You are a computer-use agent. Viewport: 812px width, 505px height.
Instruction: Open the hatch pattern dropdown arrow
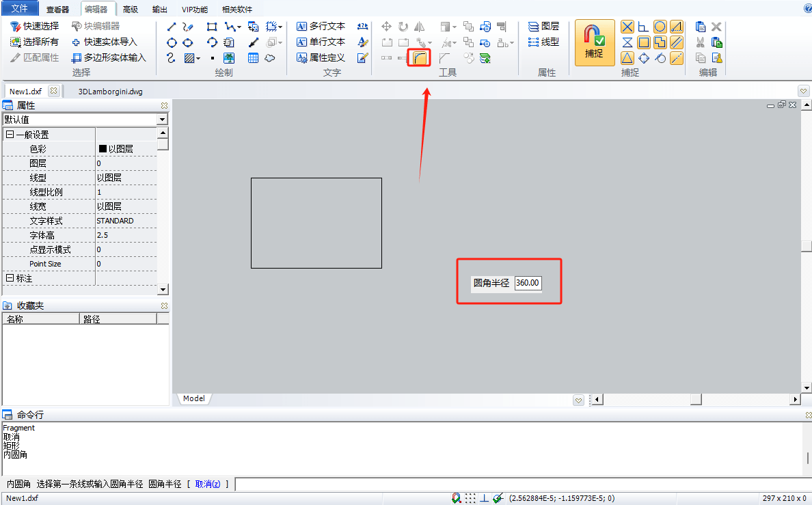point(198,59)
